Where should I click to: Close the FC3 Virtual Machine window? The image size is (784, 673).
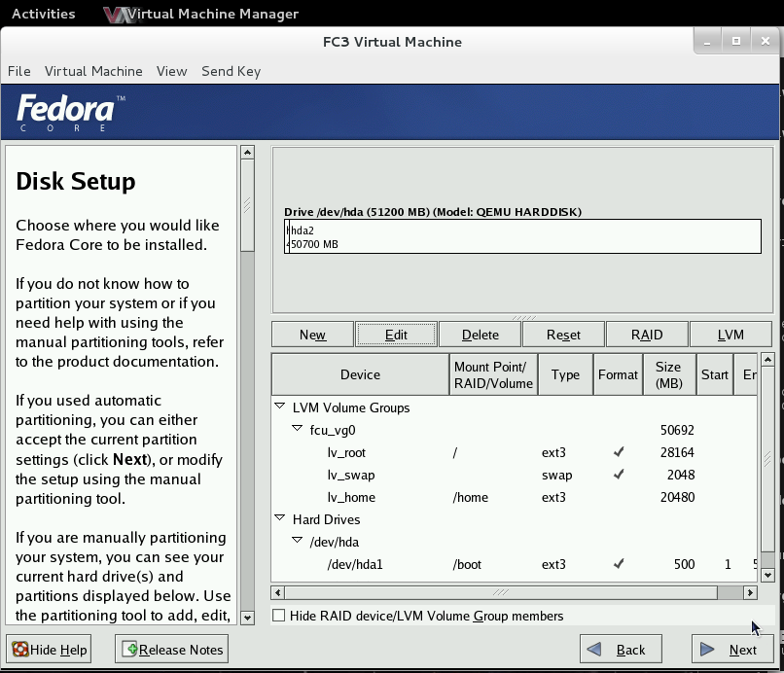coord(765,42)
